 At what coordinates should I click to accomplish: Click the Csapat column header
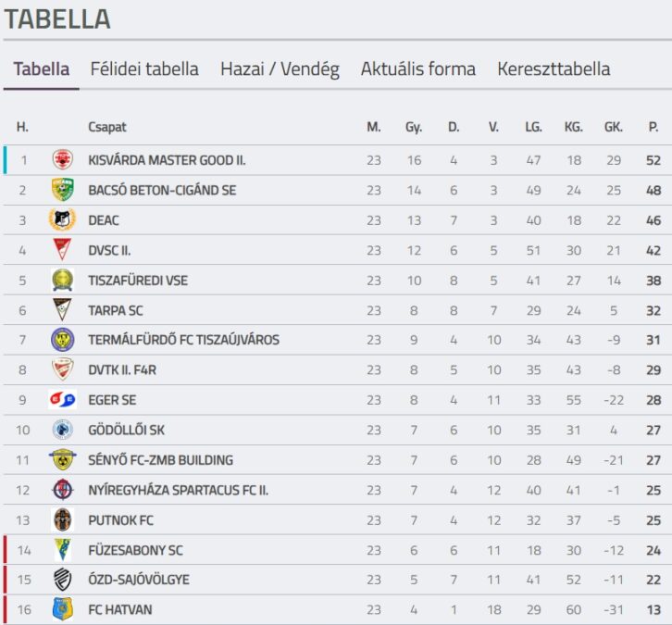107,128
